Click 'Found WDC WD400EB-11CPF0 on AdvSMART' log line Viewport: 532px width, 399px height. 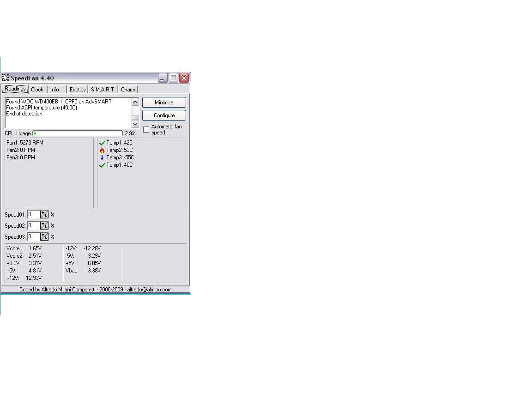pyautogui.click(x=59, y=102)
